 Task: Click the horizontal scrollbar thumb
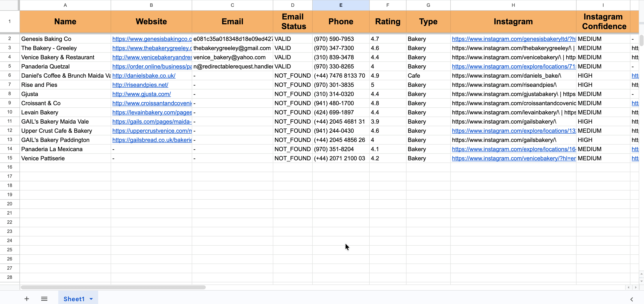tap(113, 287)
